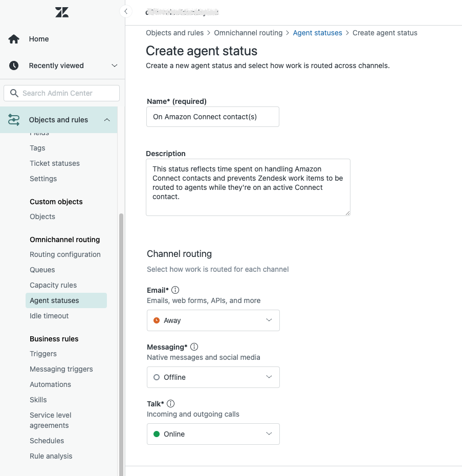Screen dimensions: 462x476
Task: Open the Talk channel info icon
Action: [x=170, y=403]
